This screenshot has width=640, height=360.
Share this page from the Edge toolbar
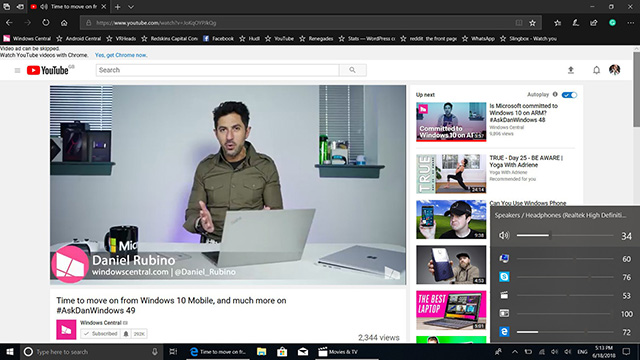[594, 23]
